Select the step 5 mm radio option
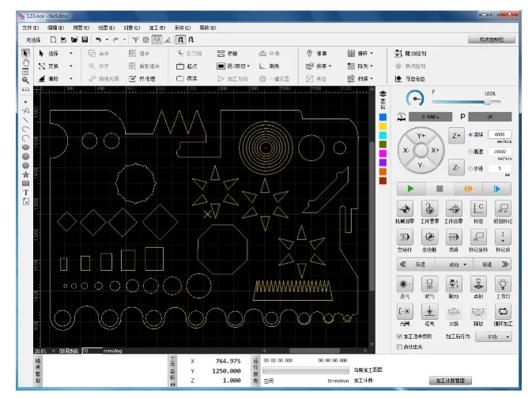Viewport: 532px width, 398px height. pos(470,168)
